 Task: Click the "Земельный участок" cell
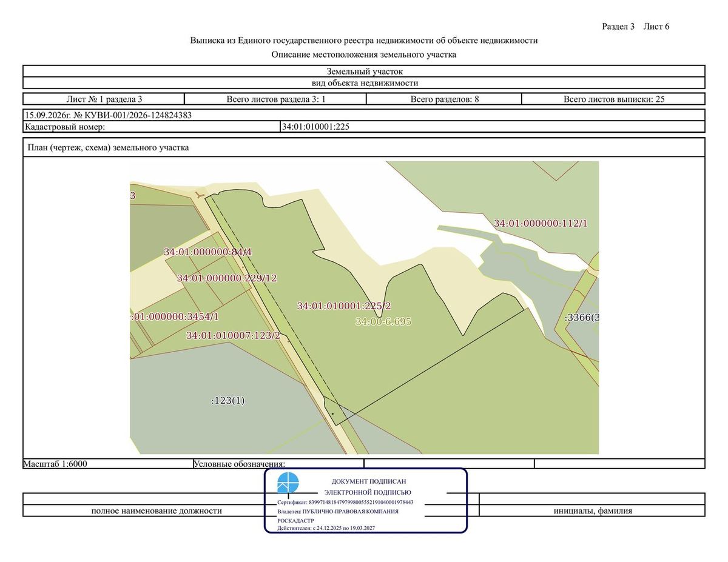[x=364, y=72]
